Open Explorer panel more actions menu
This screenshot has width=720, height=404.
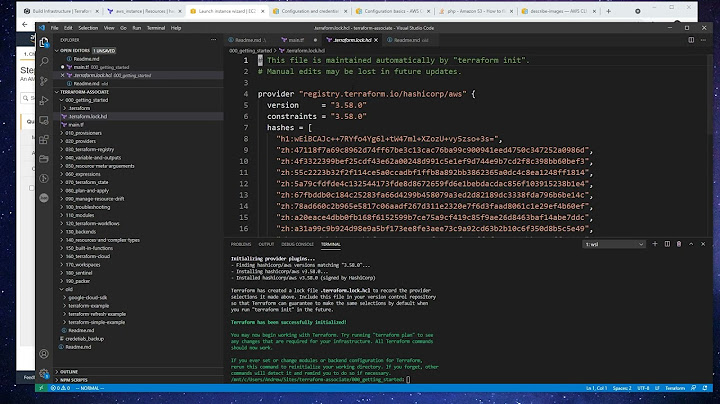click(213, 40)
